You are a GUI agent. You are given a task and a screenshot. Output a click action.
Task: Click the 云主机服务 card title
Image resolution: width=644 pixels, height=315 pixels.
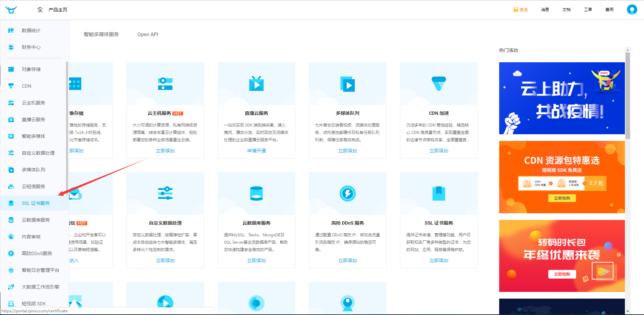(x=159, y=113)
